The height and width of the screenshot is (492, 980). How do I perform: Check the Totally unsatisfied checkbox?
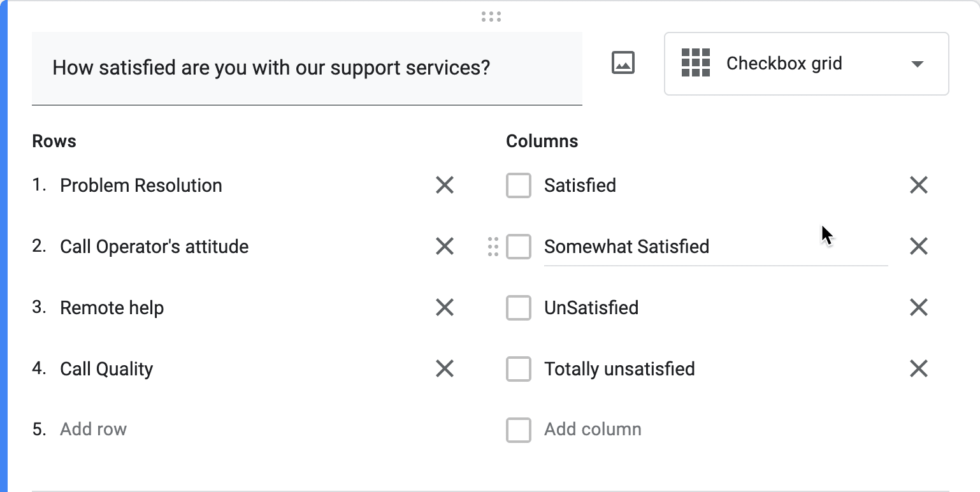click(518, 368)
